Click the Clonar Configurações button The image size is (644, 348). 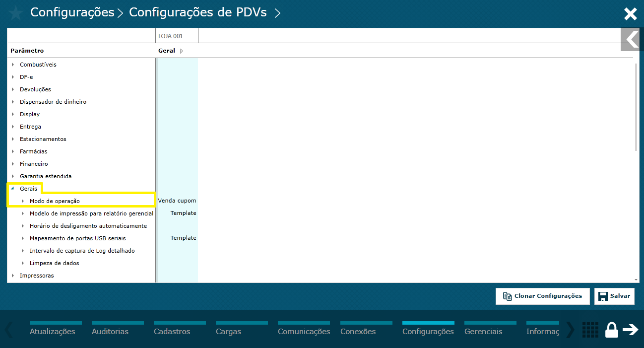point(542,296)
